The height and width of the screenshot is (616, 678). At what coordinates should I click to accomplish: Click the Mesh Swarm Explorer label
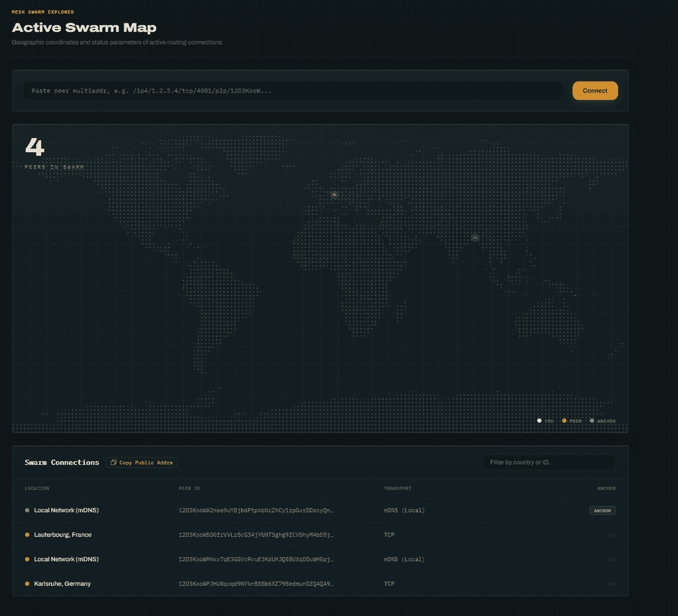coord(43,12)
